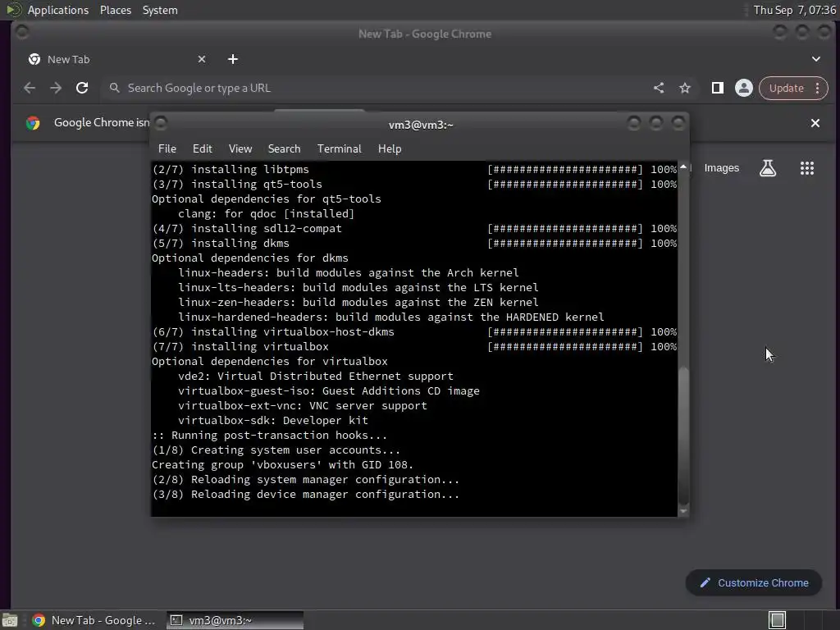Click the 'virtualbox-sdk: Developer kit' line
Screen dimensions: 840x630
273,421
